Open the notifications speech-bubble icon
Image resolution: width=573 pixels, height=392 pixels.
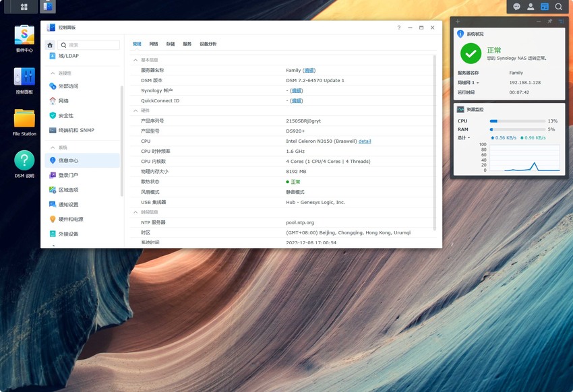(516, 7)
